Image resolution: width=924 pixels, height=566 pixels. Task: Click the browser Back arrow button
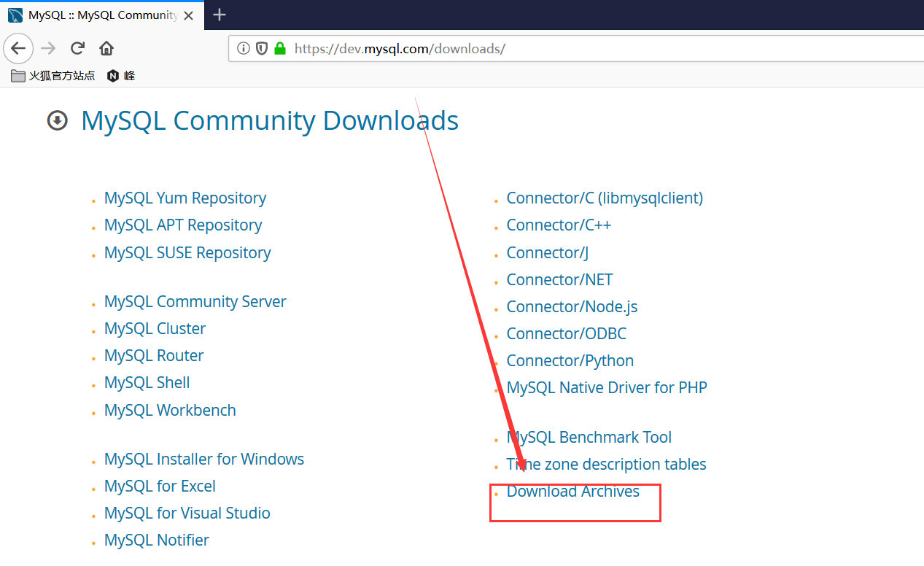[x=18, y=49]
